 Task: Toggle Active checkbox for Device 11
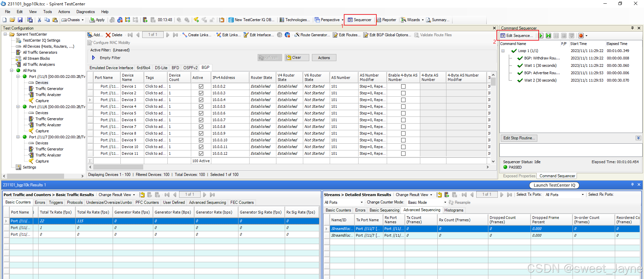[x=201, y=153]
